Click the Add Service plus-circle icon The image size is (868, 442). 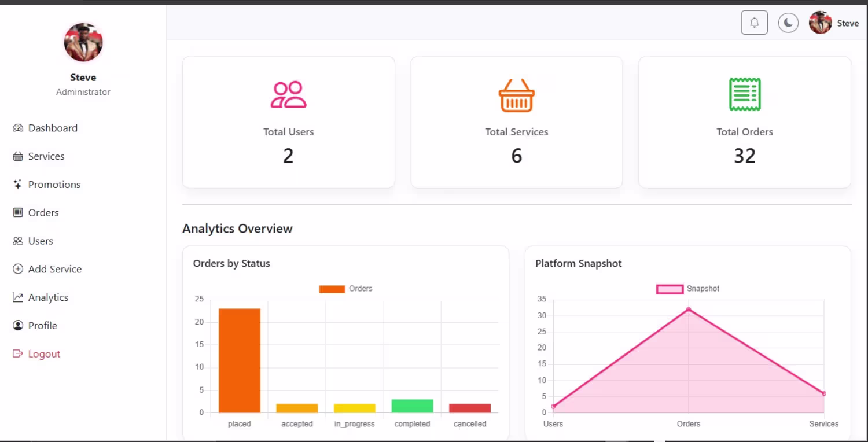coord(18,269)
